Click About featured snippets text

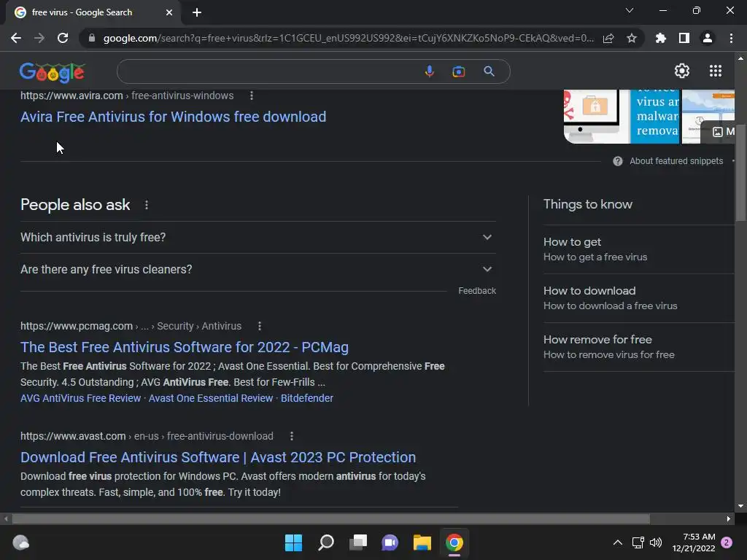pyautogui.click(x=676, y=161)
